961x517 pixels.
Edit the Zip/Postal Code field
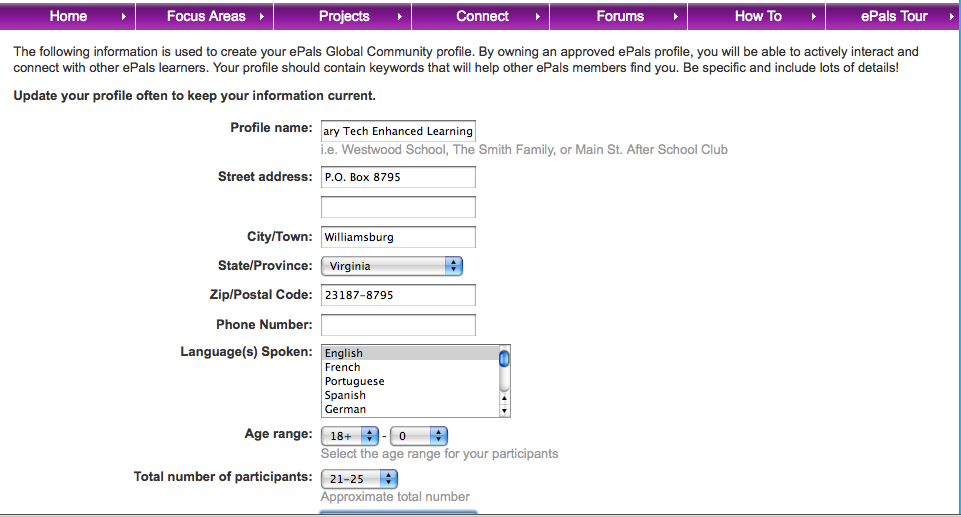(398, 295)
